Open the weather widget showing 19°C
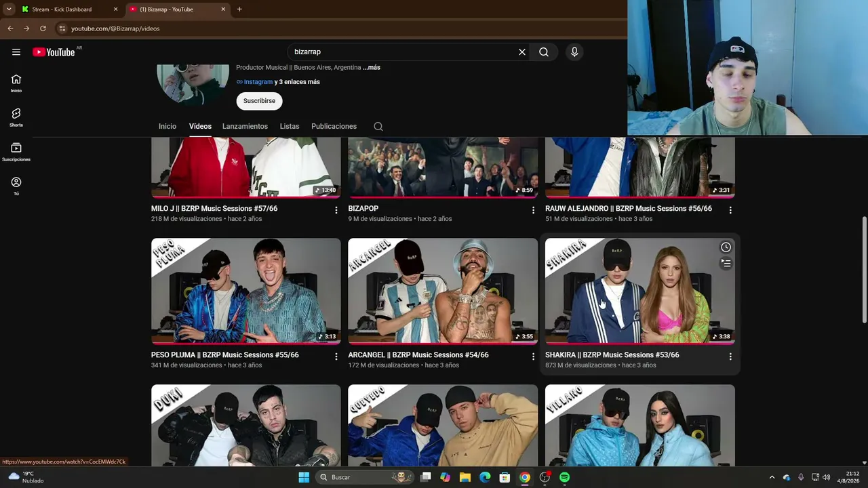The width and height of the screenshot is (868, 488). (x=27, y=477)
